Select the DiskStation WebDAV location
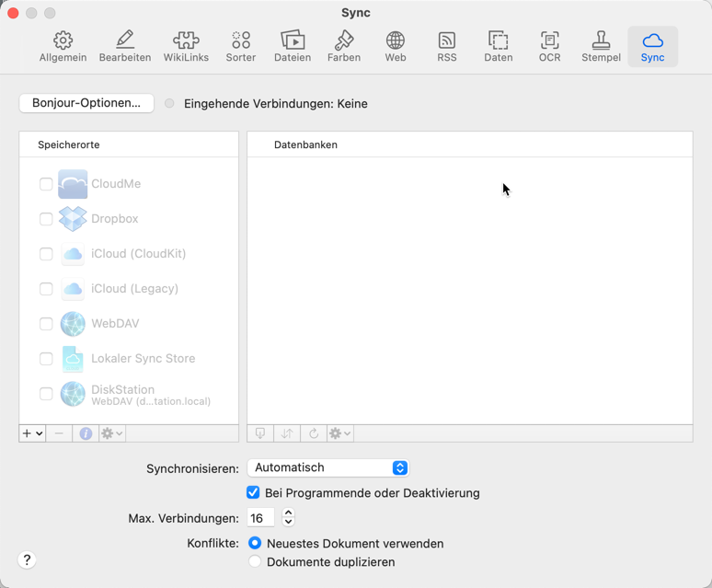The width and height of the screenshot is (712, 588). [x=129, y=395]
